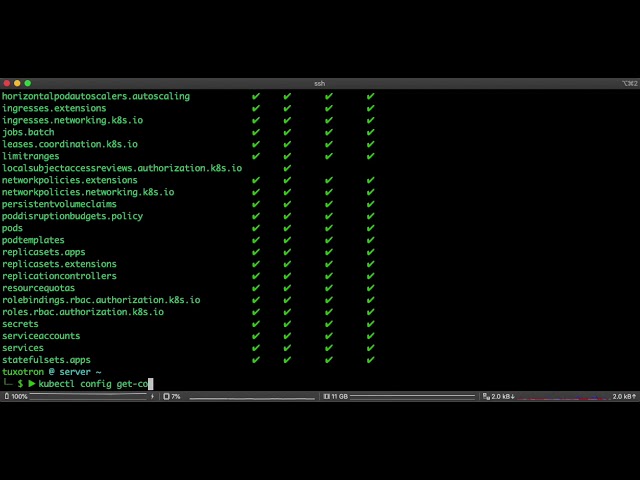Viewport: 640px width, 480px height.
Task: Click the battery level bar at 100%
Action: tap(88, 396)
